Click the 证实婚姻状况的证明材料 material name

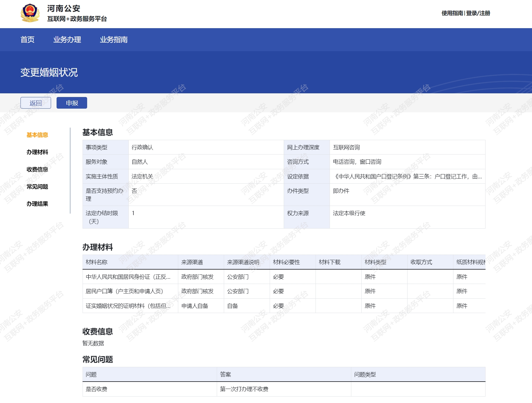tap(128, 306)
